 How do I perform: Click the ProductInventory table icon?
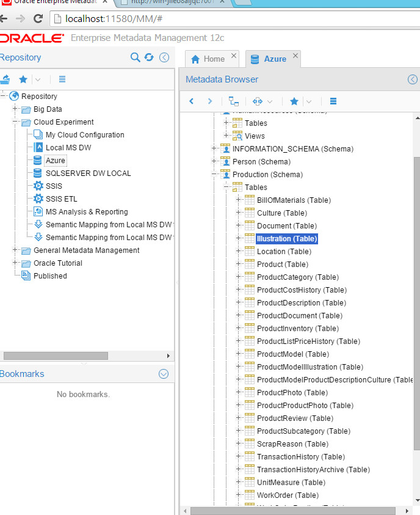click(x=250, y=328)
